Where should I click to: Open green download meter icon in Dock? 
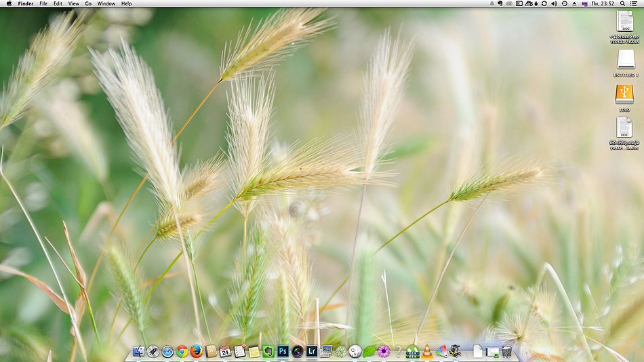click(x=412, y=352)
